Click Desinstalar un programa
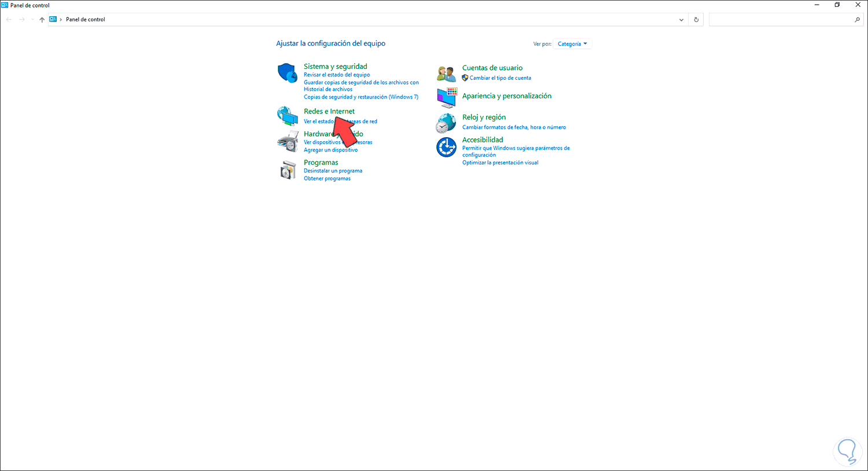 [x=333, y=171]
